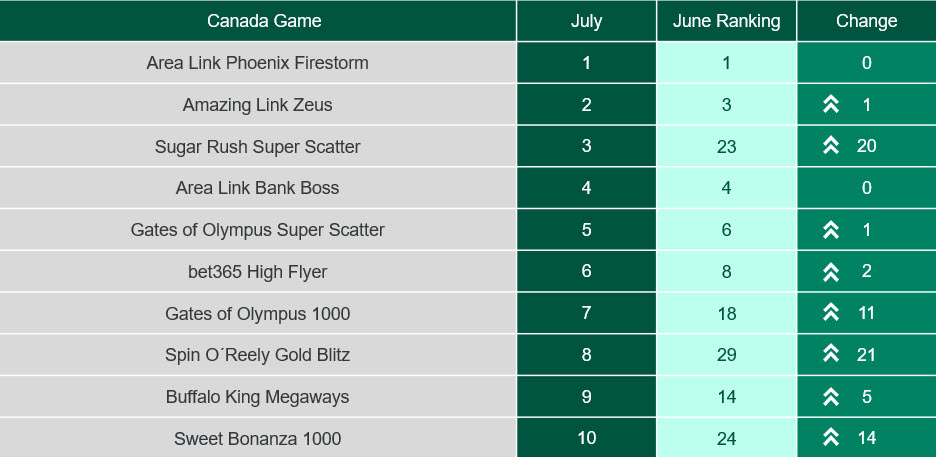Click the up-arrow icon in bet365 High Flyer row

coord(830,271)
